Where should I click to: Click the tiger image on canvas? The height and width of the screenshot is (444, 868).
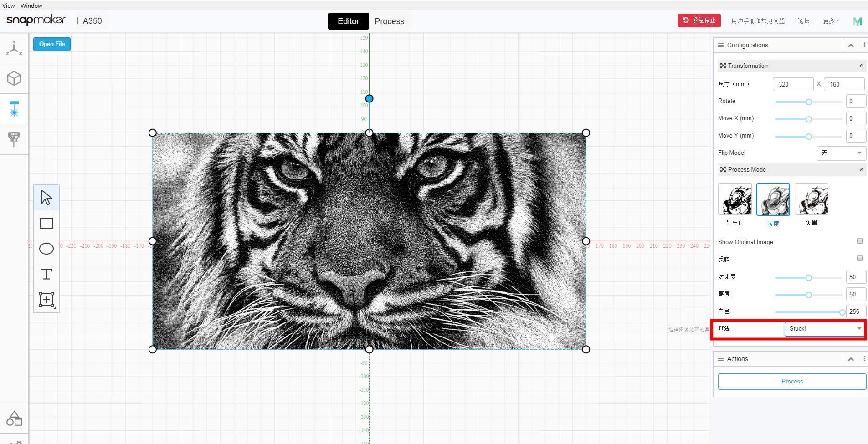click(369, 241)
